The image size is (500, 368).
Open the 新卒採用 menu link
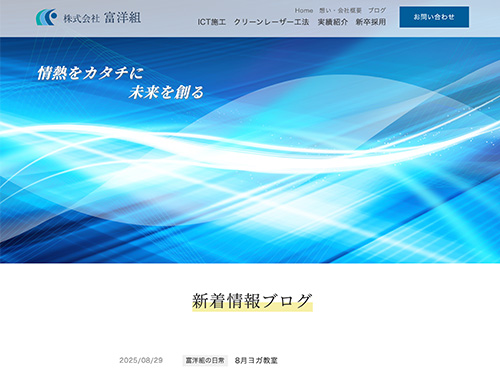[371, 22]
